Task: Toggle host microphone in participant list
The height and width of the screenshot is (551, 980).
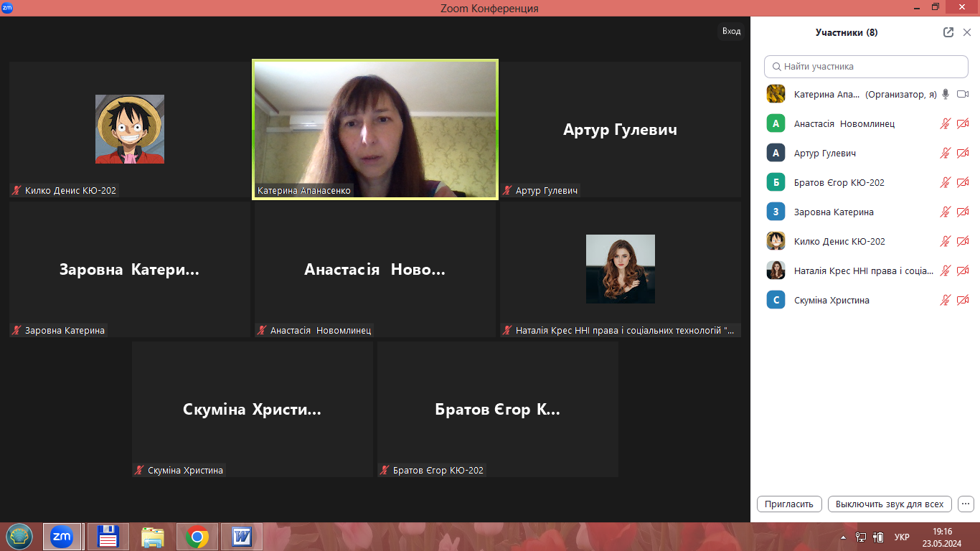Action: click(946, 94)
